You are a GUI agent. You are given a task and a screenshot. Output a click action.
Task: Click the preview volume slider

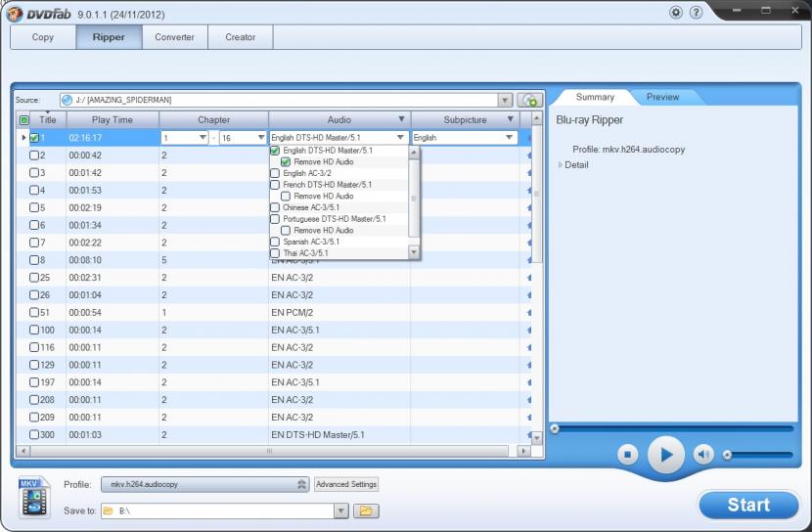pyautogui.click(x=758, y=455)
